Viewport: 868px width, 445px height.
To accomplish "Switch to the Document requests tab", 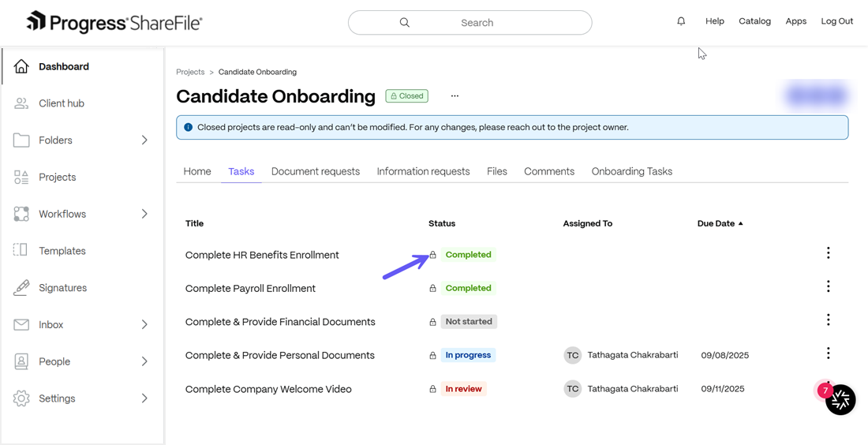I will point(316,171).
